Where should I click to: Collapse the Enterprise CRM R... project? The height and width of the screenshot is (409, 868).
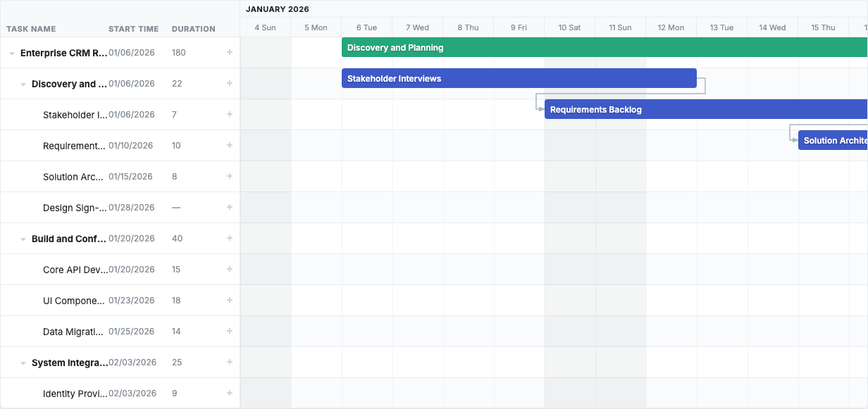pos(12,54)
